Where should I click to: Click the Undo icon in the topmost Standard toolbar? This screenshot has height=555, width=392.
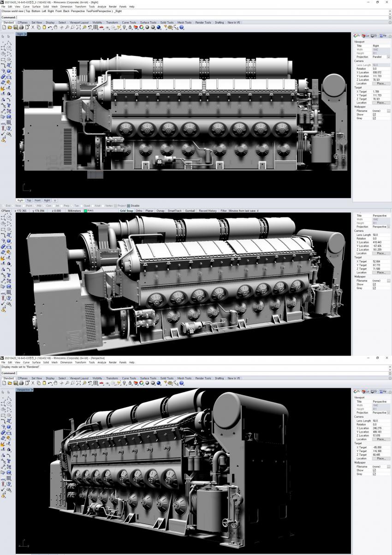point(50,27)
